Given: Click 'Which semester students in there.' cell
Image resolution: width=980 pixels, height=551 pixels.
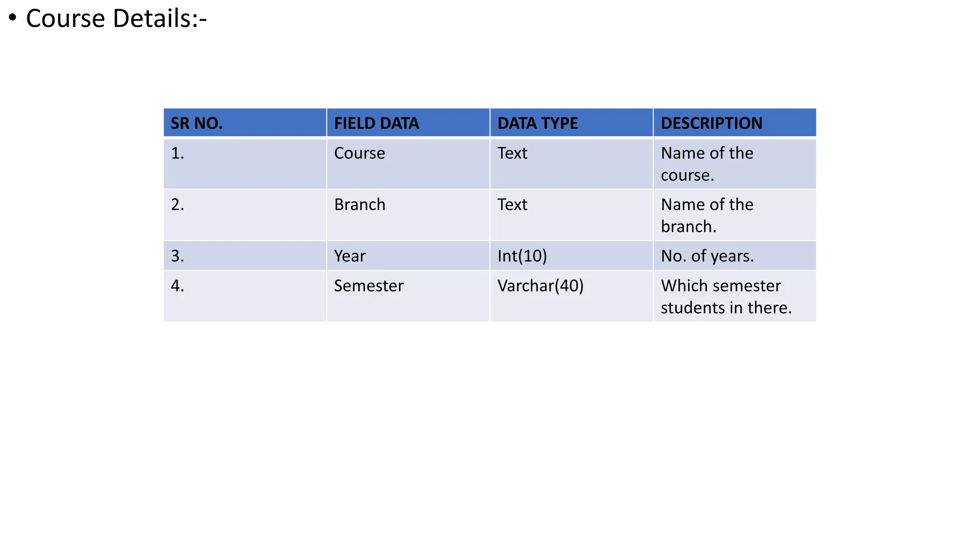Looking at the screenshot, I should point(735,296).
